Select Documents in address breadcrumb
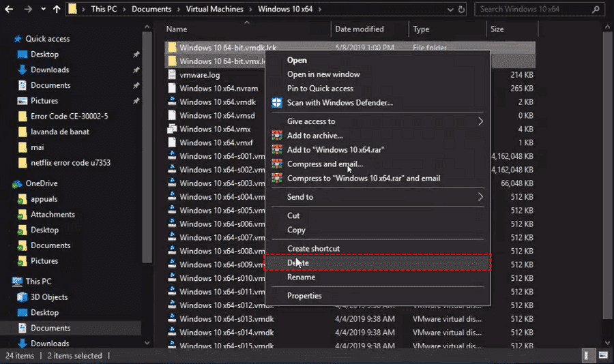This screenshot has width=614, height=364. tap(151, 9)
